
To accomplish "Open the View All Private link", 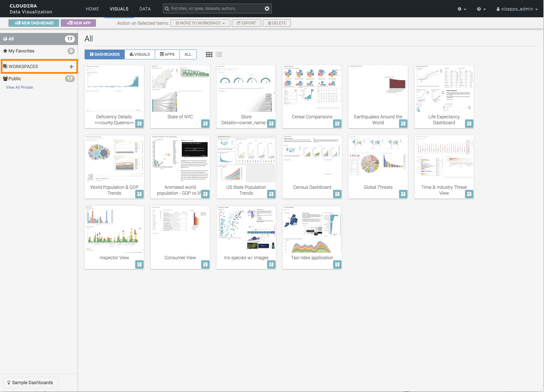I will pos(19,87).
